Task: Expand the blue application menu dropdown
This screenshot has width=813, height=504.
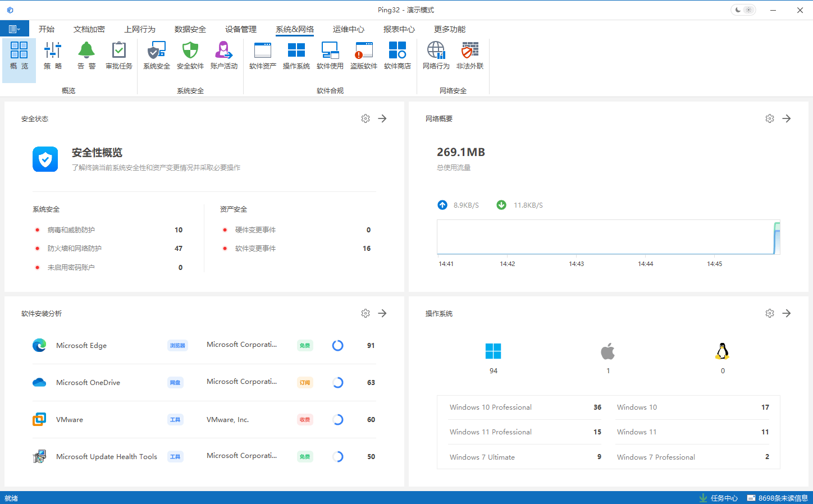Action: click(x=14, y=29)
